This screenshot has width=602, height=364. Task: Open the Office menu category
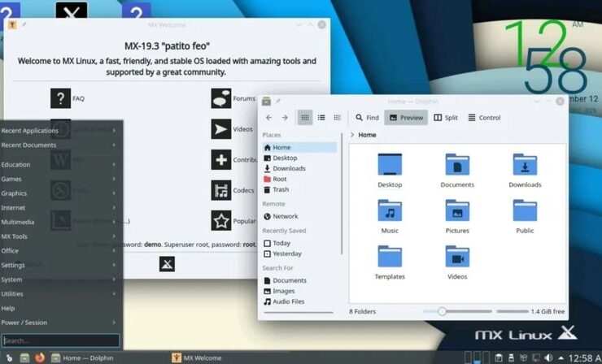61,251
